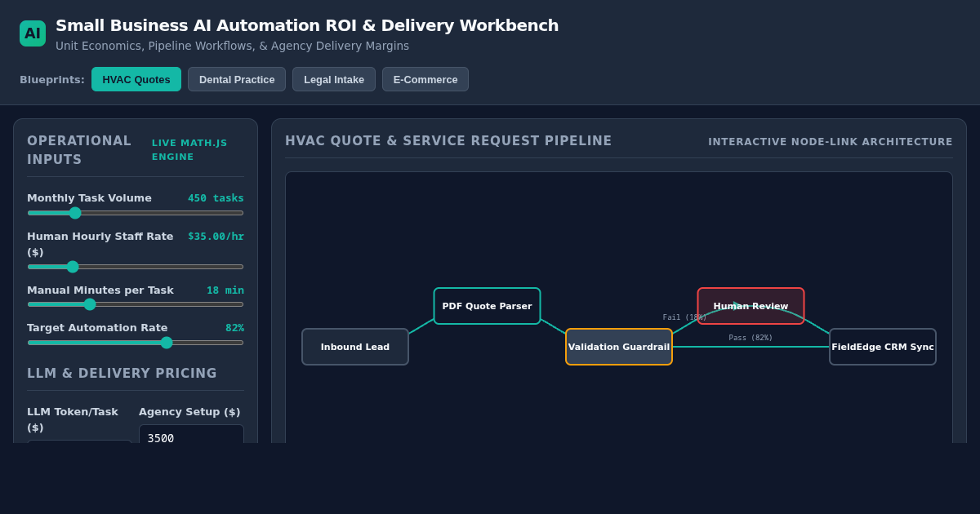Click the "Pass (82%)" edge label
Viewport: 980px width, 514px height.
tap(751, 338)
